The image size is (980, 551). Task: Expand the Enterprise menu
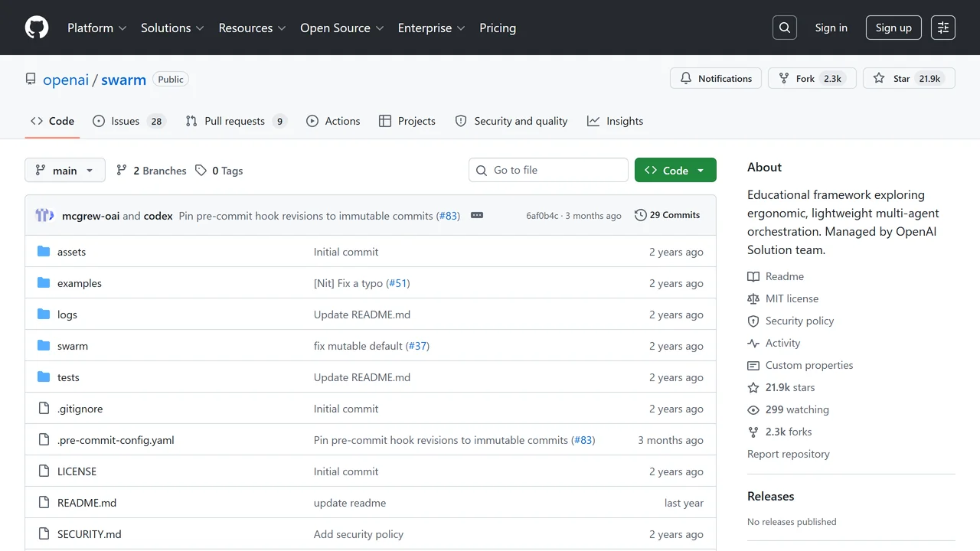click(431, 28)
